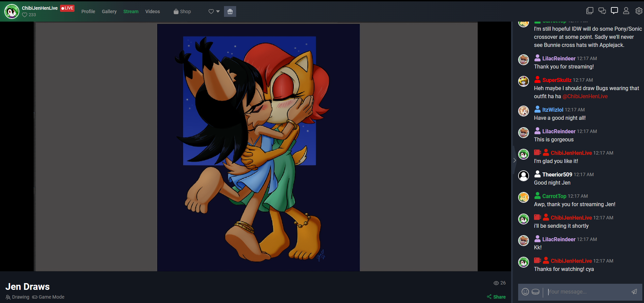
Task: Click Theerior509 chat avatar
Action: [524, 176]
